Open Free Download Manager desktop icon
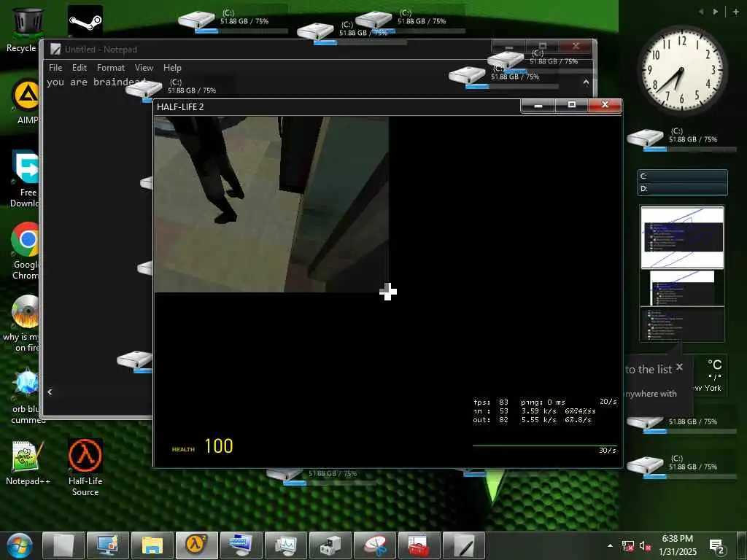747x560 pixels. [26, 178]
